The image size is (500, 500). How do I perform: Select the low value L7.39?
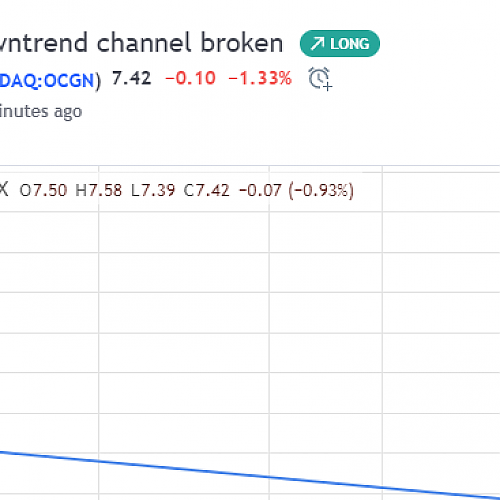(153, 190)
